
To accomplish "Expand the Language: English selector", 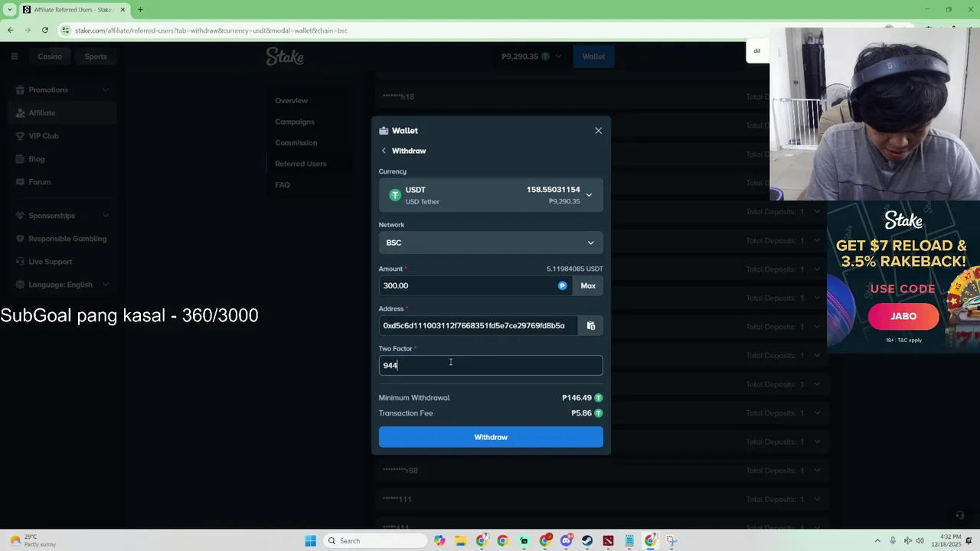I will tap(63, 285).
